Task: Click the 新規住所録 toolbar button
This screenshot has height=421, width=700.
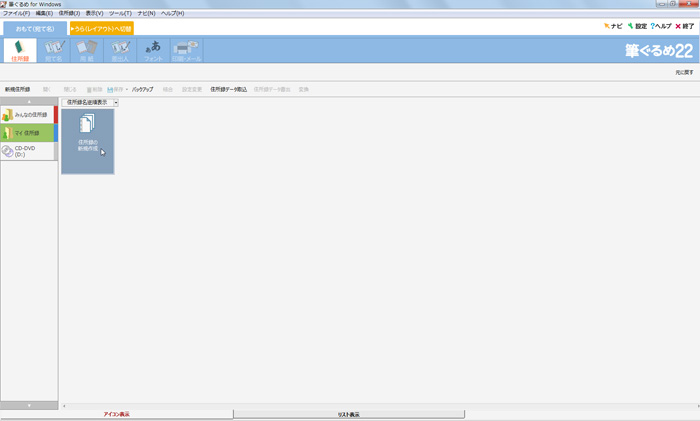Action: tap(17, 89)
